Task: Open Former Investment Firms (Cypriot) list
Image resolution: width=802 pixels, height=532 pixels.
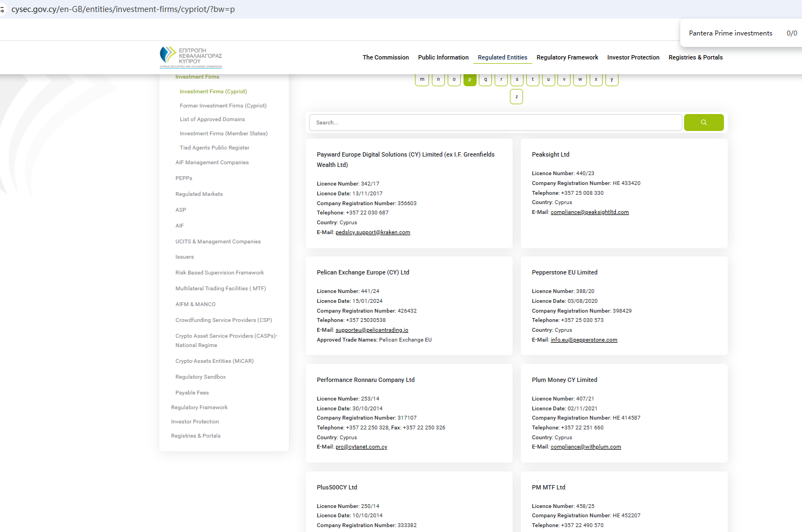Action: click(x=223, y=106)
